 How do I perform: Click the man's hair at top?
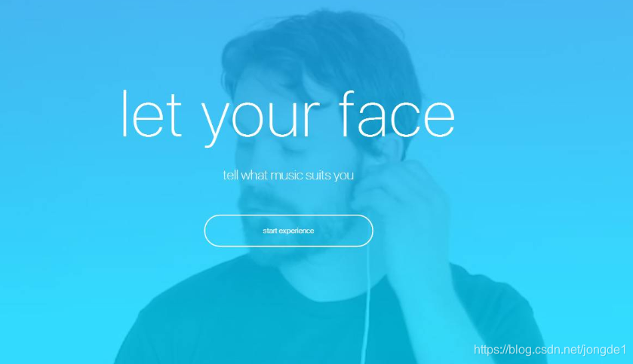click(319, 44)
